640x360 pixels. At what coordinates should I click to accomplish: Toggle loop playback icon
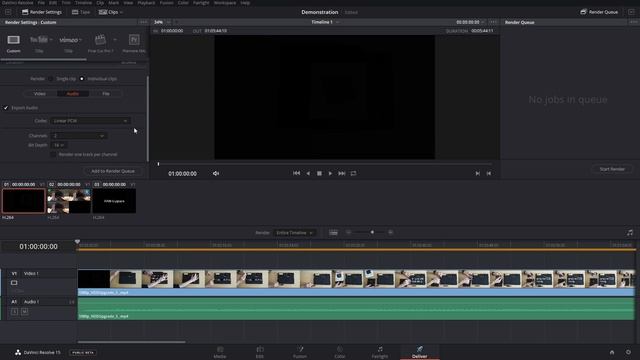(x=353, y=173)
